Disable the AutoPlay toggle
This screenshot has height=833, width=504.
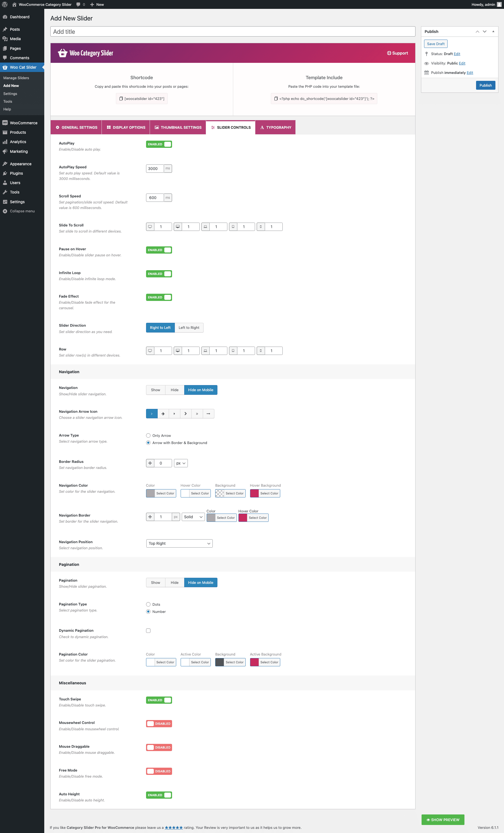coord(159,144)
